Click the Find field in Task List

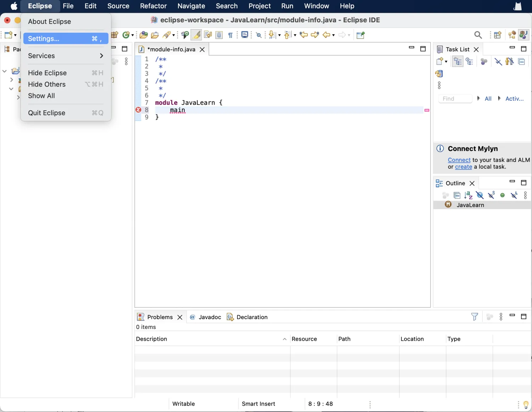[x=455, y=99]
